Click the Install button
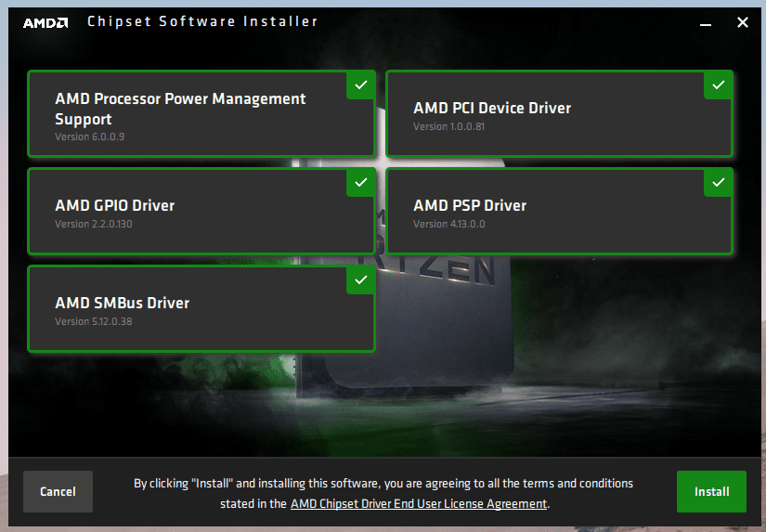This screenshot has height=532, width=766. [711, 491]
